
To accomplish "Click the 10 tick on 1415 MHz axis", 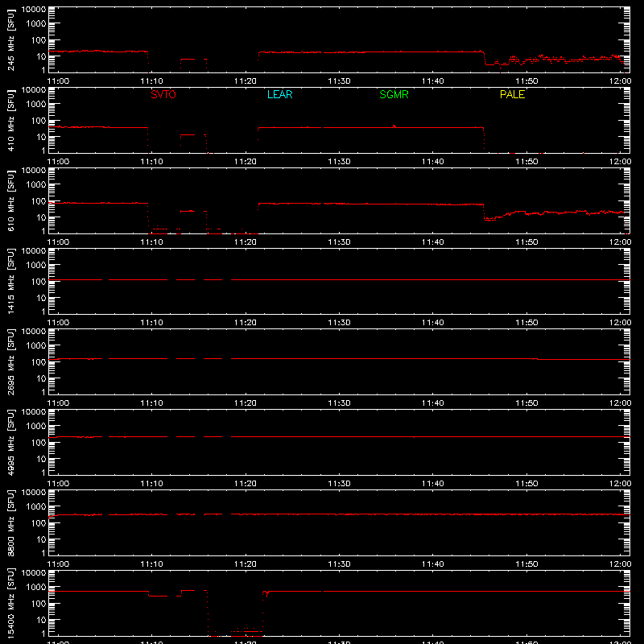I will (x=41, y=298).
